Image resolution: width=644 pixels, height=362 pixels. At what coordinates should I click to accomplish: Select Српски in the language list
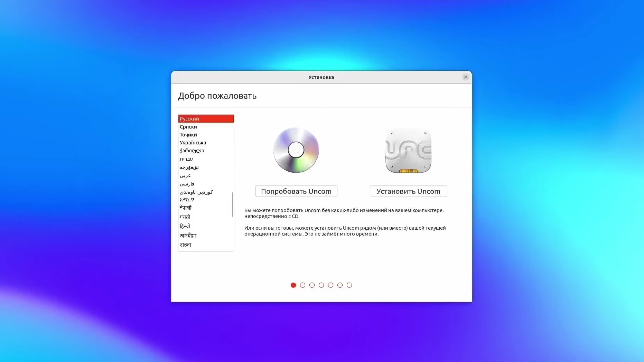click(x=206, y=127)
